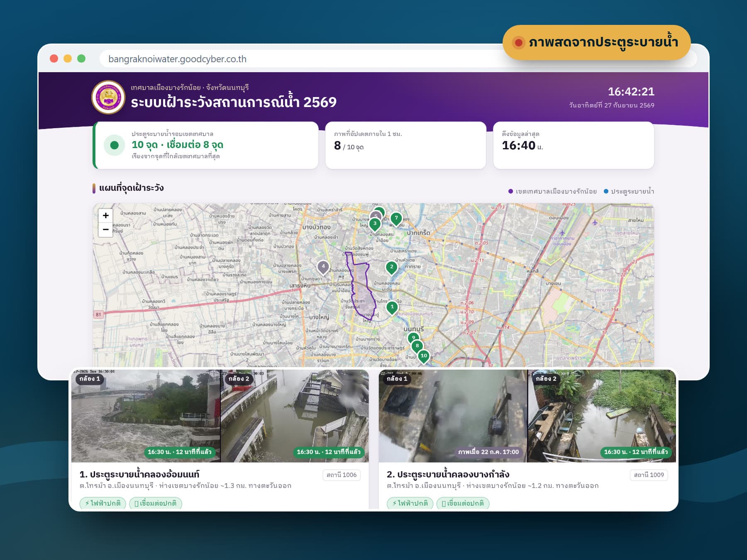Image resolution: width=747 pixels, height=560 pixels.
Task: Select map marker number 1
Action: (x=392, y=308)
